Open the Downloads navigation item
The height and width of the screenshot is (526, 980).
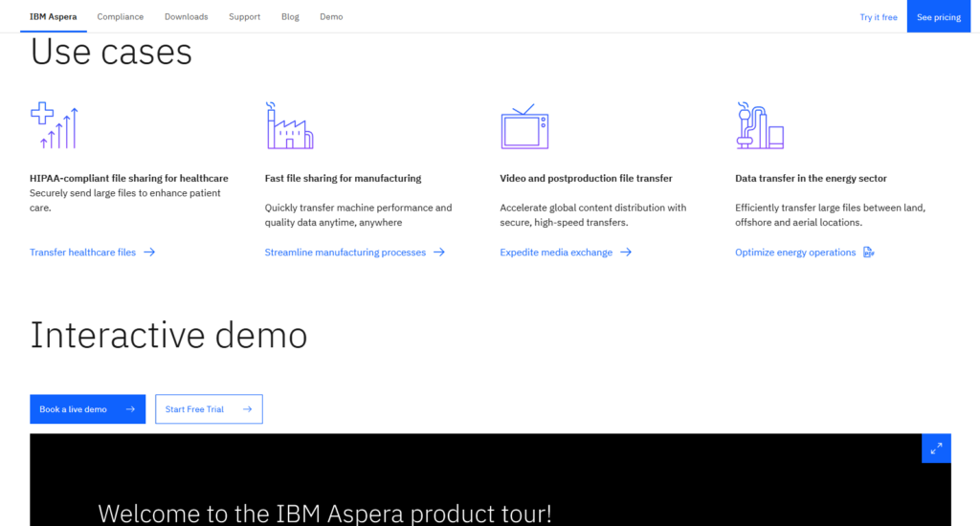tap(186, 17)
